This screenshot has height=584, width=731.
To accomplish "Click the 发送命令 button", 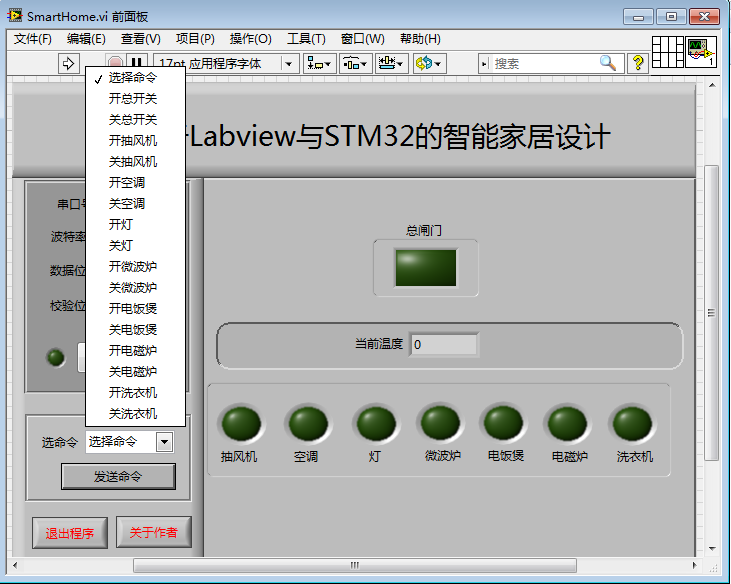I will click(118, 476).
